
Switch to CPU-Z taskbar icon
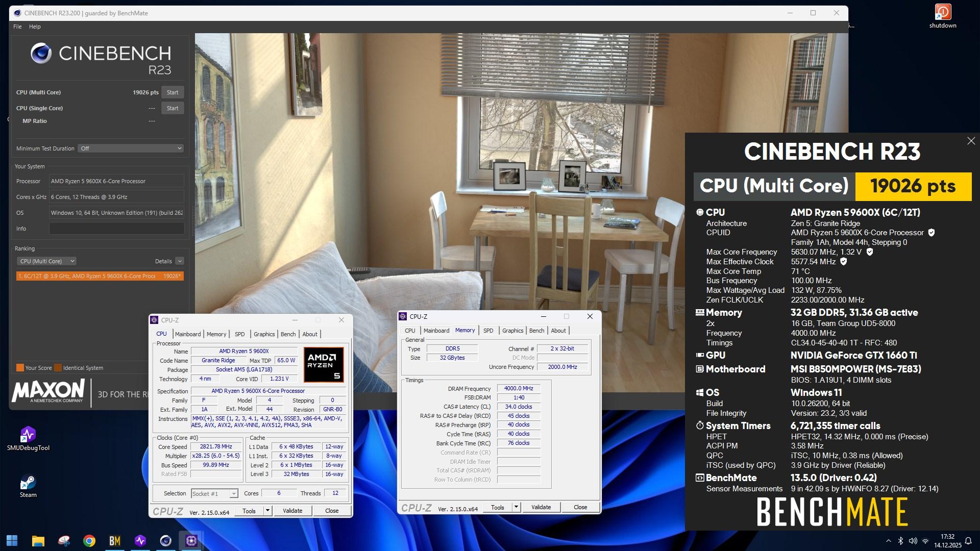pos(191,541)
